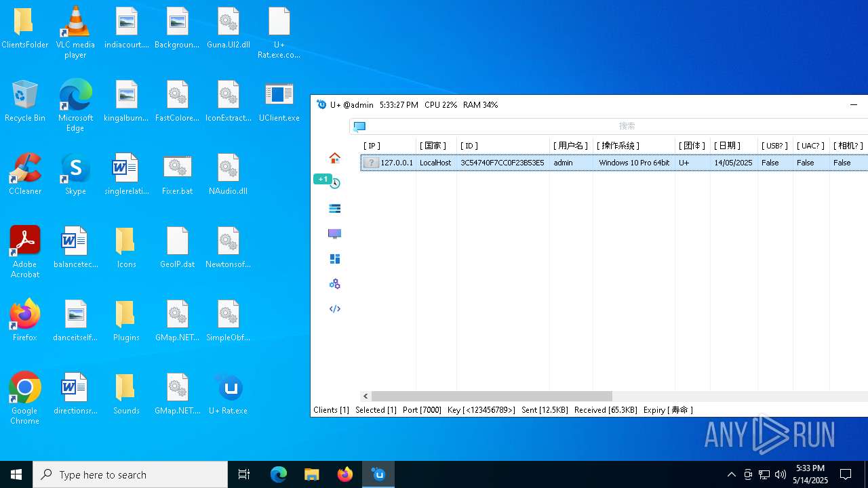
Task: Select the Sounds desktop folder
Action: coord(126,394)
